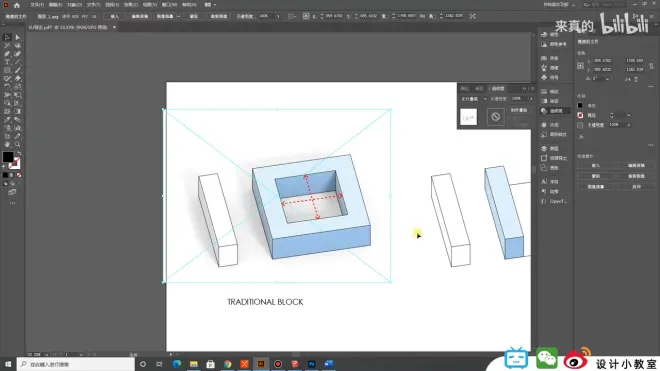Click the fx effects icon in Properties
This screenshot has height=371, width=660.
pyautogui.click(x=581, y=136)
